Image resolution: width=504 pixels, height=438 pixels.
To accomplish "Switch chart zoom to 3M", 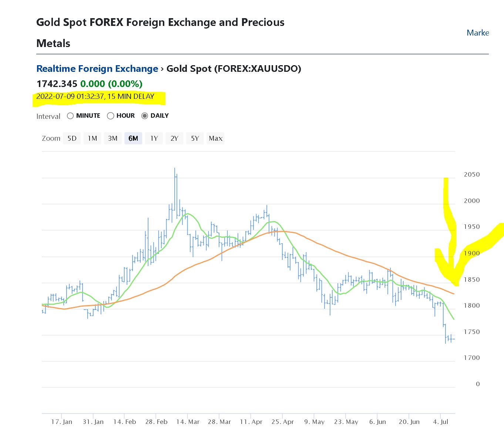I will [112, 138].
